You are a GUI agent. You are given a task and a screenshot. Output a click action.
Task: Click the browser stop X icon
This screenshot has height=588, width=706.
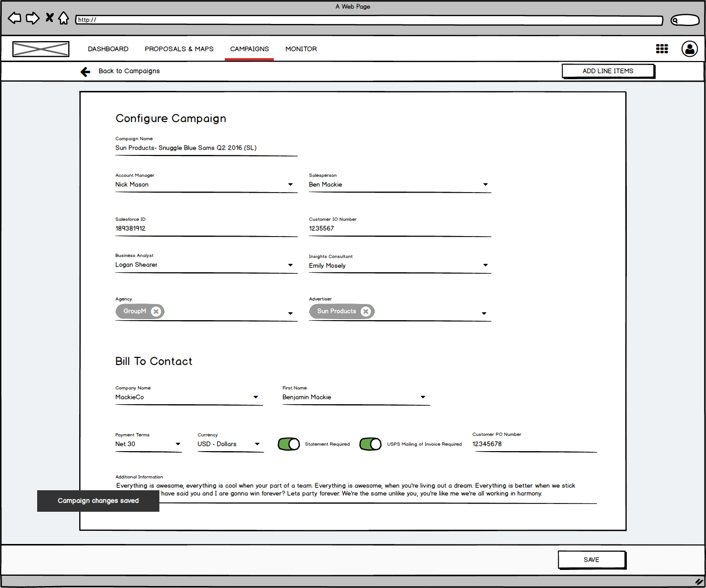49,18
